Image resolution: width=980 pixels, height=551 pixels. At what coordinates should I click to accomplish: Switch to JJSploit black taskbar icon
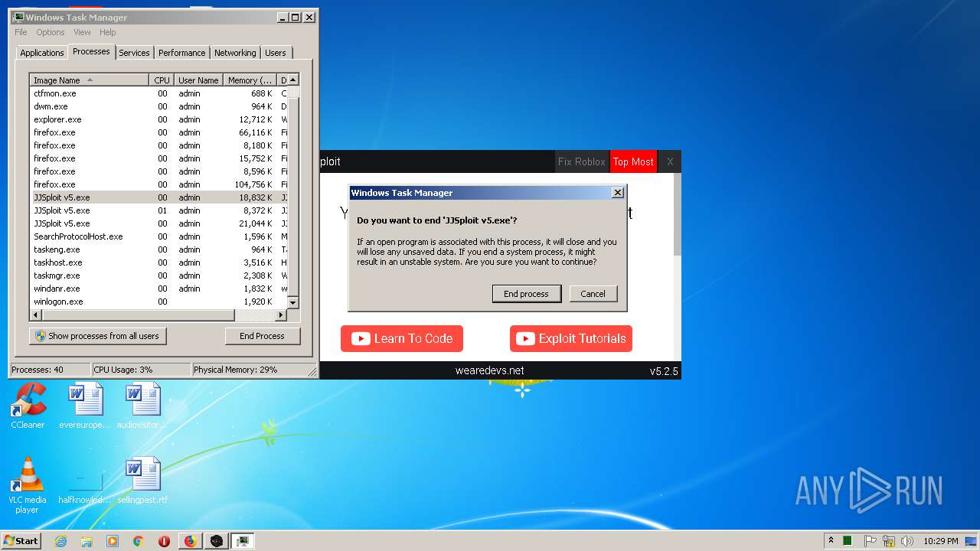(x=217, y=541)
